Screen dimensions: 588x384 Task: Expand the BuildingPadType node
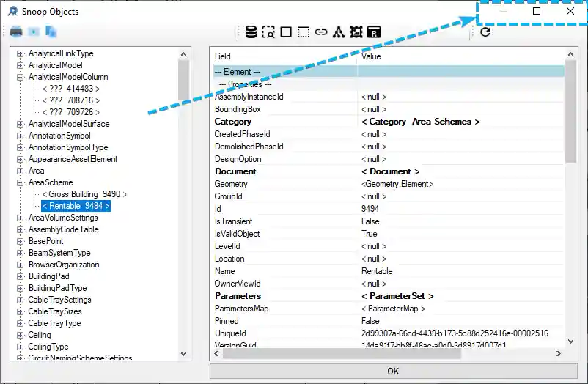coord(21,288)
